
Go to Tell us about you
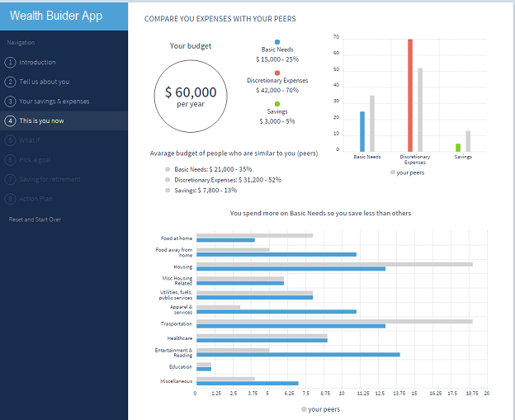coord(44,82)
